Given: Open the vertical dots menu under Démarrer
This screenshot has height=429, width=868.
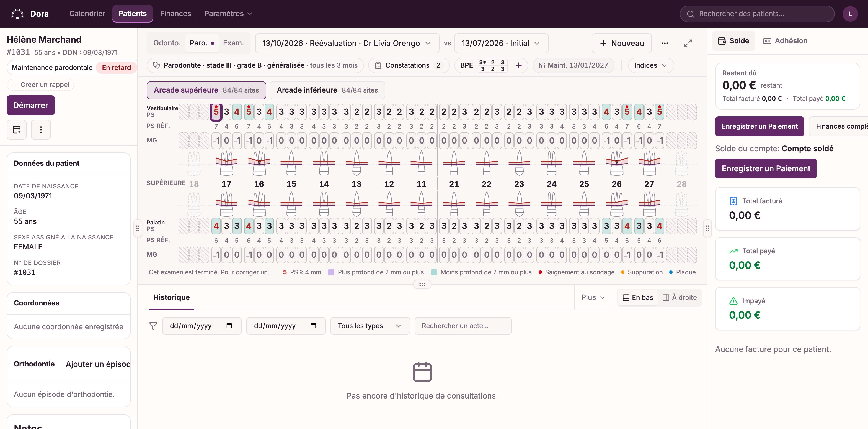Looking at the screenshot, I should (41, 129).
